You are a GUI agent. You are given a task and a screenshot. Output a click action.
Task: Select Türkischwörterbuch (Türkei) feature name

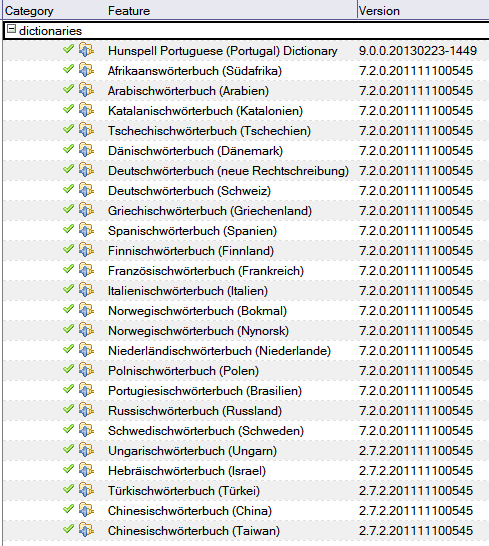coord(184,491)
